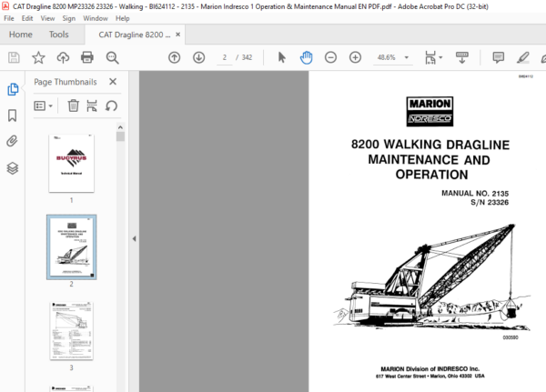This screenshot has width=546, height=392.
Task: Open the Help menu
Action: [123, 18]
